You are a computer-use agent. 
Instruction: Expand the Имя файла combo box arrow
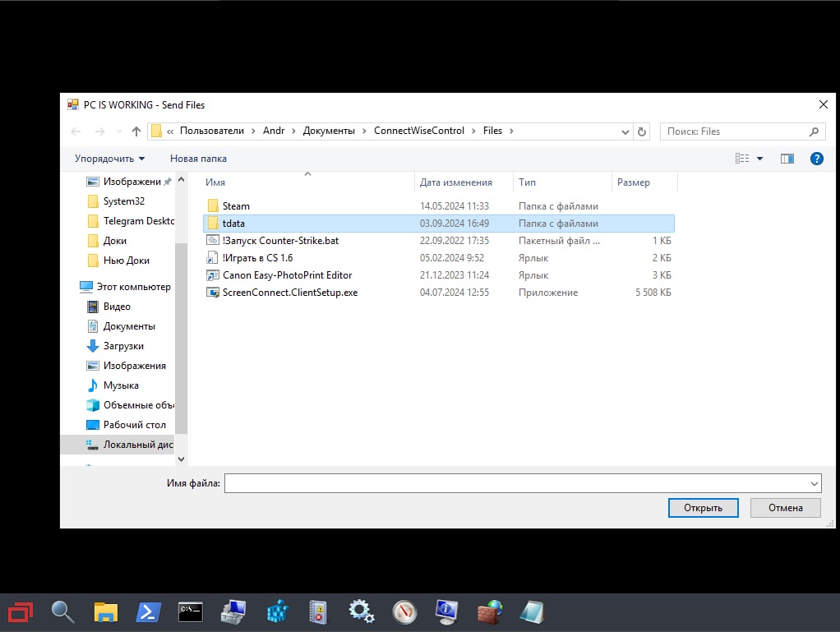(x=814, y=484)
